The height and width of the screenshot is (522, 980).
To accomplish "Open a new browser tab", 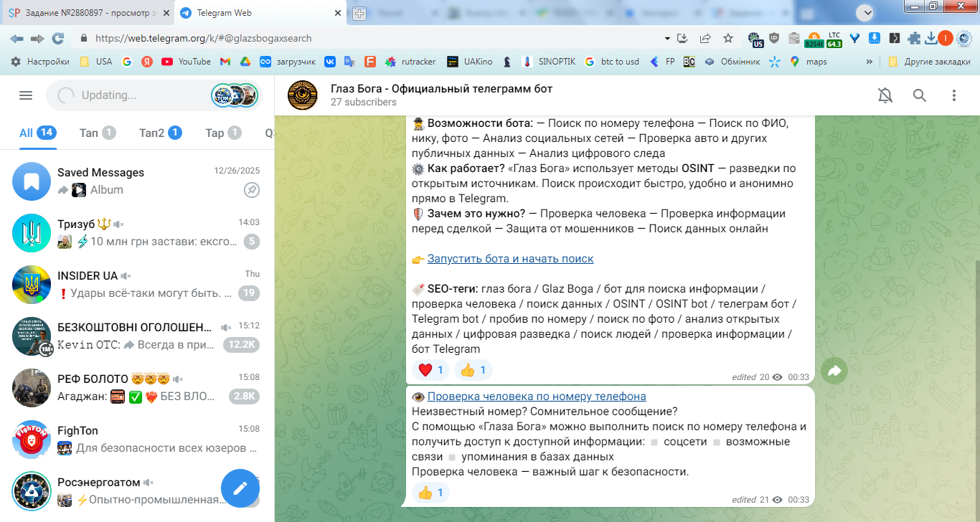I will point(359,13).
